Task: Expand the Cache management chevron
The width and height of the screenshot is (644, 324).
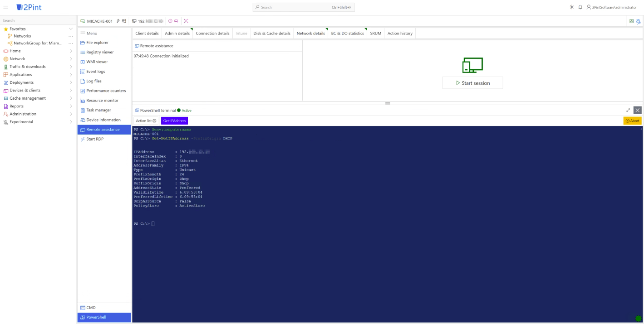Action: 71,98
